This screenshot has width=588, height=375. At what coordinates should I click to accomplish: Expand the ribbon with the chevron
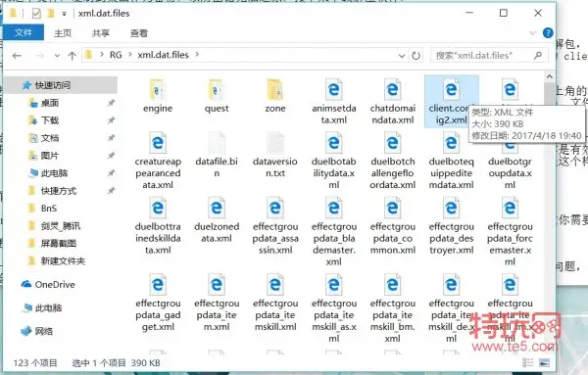coord(532,33)
